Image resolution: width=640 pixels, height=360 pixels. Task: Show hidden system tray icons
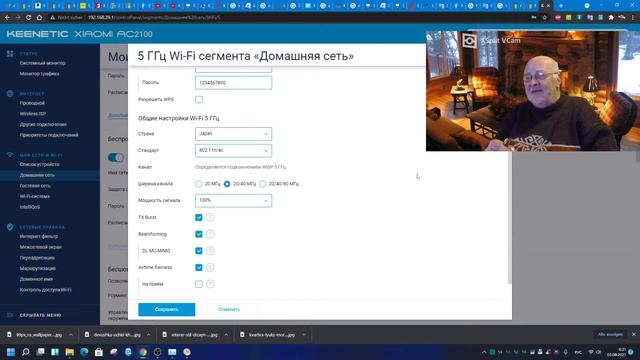point(484,352)
